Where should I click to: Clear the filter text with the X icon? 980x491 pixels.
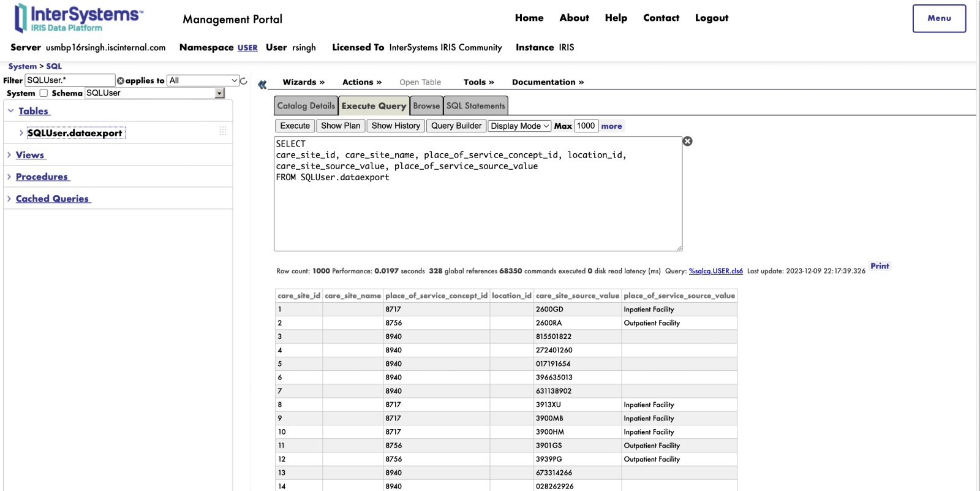121,81
